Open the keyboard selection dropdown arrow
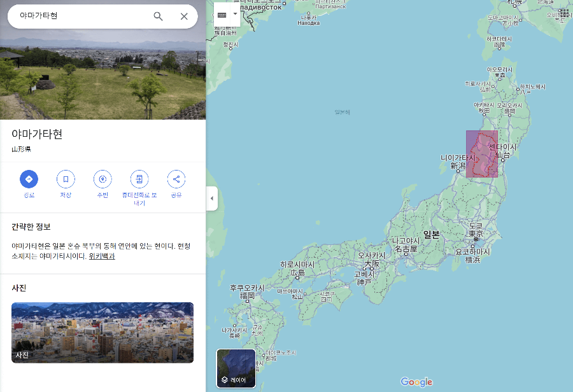Image resolution: width=573 pixels, height=392 pixels. tap(236, 13)
